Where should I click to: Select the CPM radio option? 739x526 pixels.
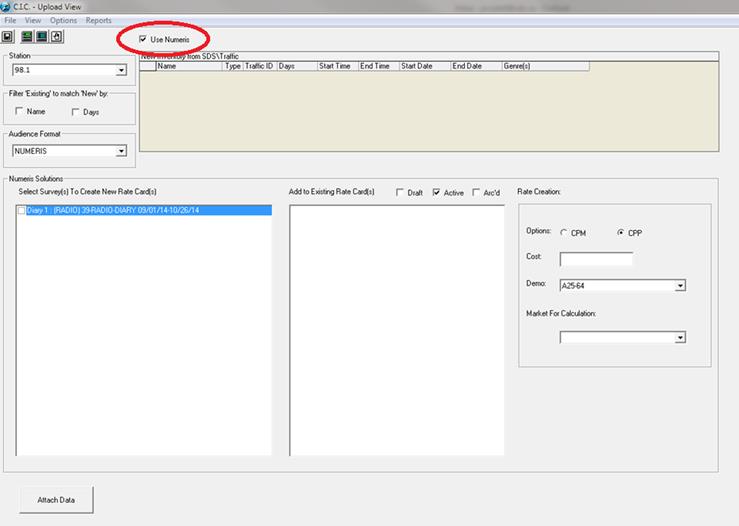pos(564,232)
